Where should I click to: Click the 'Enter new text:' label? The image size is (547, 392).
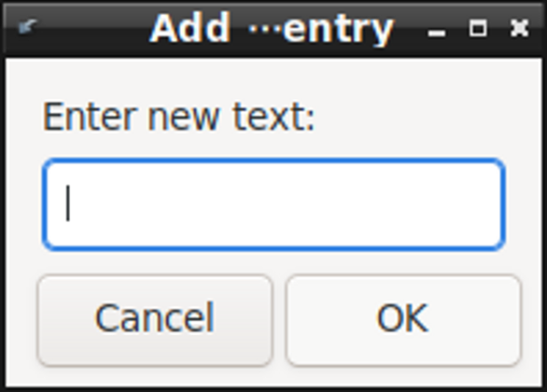(x=178, y=117)
